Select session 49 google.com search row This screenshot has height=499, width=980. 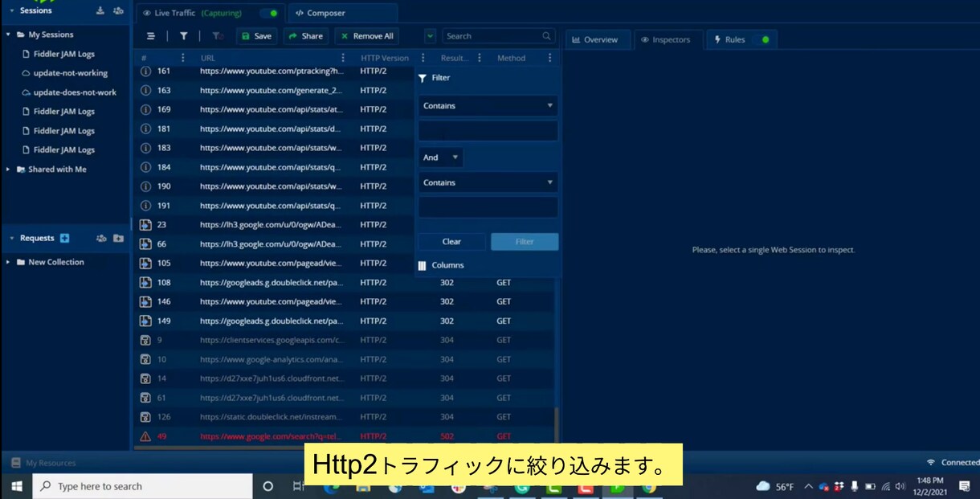345,436
